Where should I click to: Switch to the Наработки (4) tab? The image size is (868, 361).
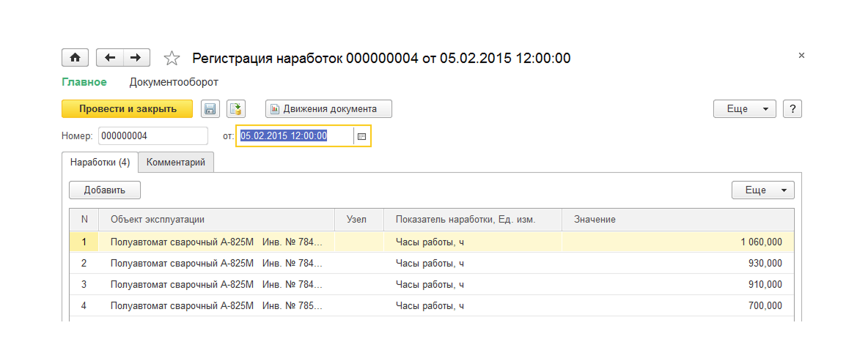[100, 162]
